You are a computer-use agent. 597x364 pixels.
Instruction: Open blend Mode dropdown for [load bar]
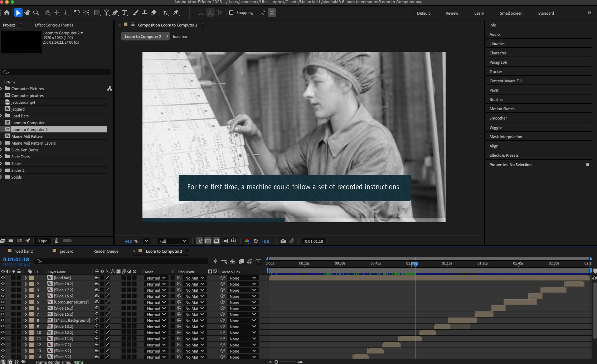click(x=156, y=278)
